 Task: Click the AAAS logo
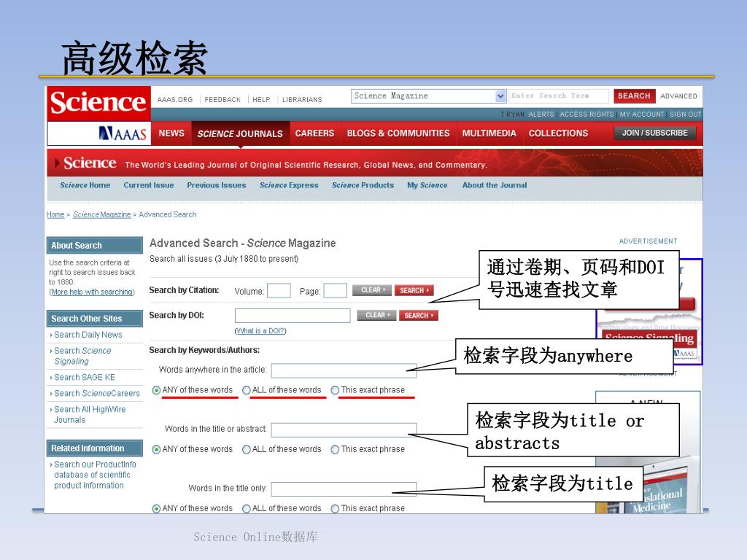coord(123,133)
